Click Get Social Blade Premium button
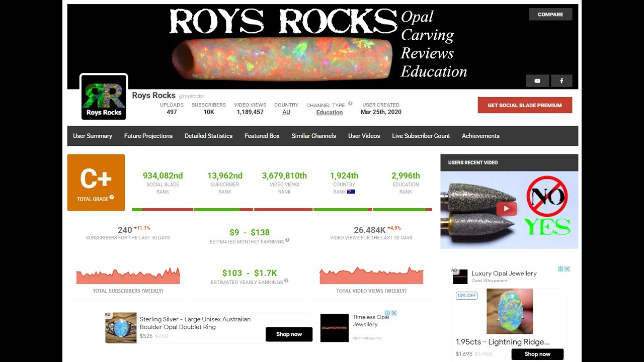Image resolution: width=644 pixels, height=362 pixels. [525, 105]
